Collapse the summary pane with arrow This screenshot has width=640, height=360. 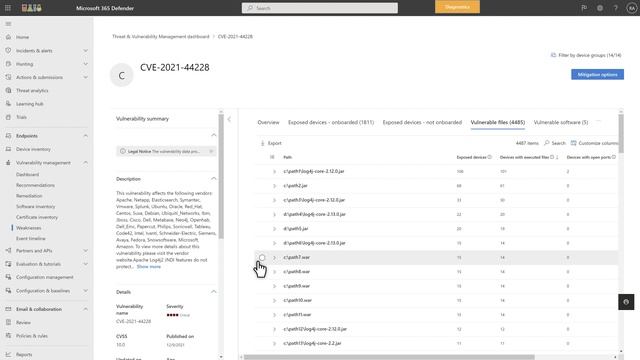point(229,119)
